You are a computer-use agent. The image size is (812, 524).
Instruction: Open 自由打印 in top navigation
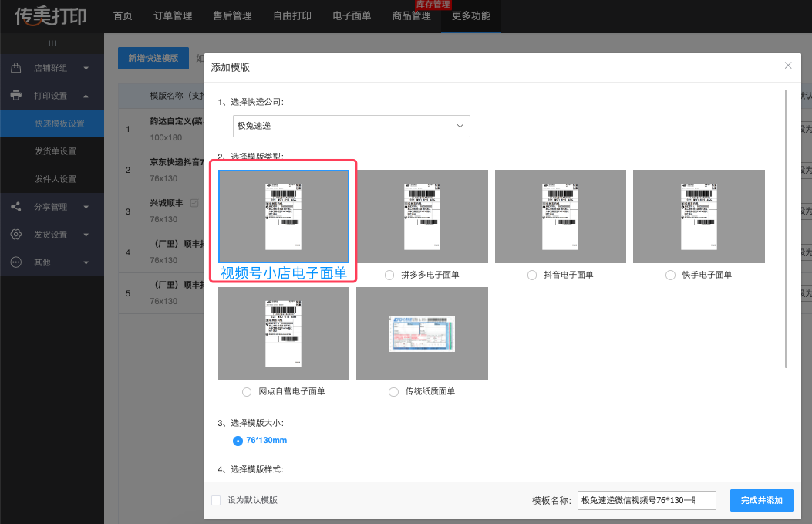click(x=292, y=16)
